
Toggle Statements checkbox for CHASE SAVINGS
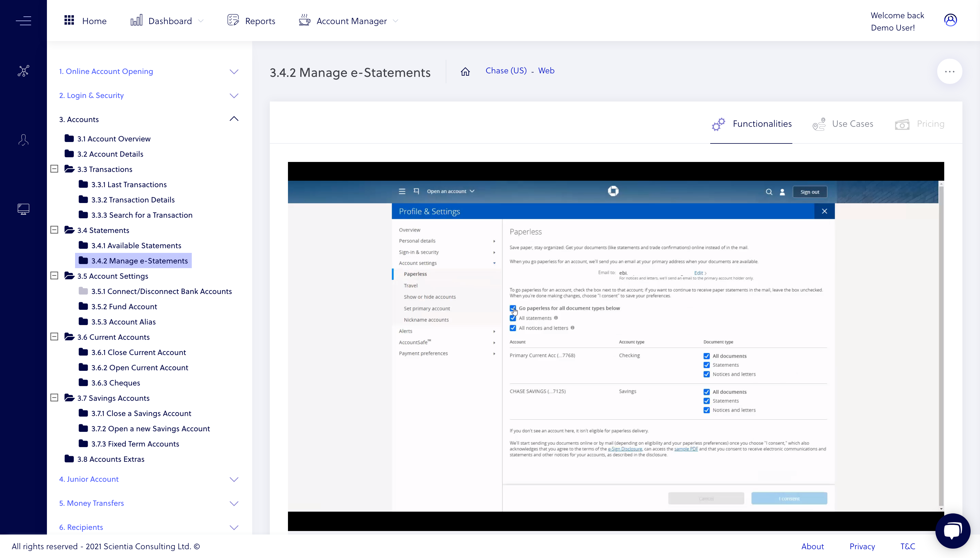click(707, 401)
